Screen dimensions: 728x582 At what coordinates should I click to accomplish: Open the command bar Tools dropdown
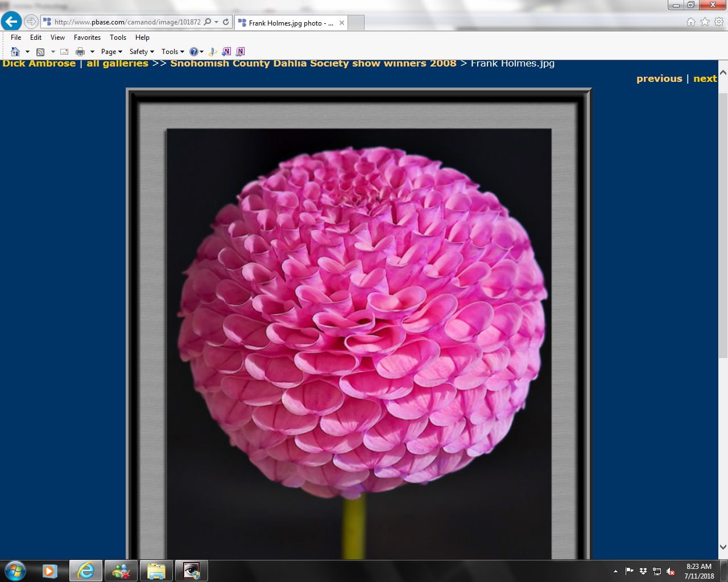(173, 52)
